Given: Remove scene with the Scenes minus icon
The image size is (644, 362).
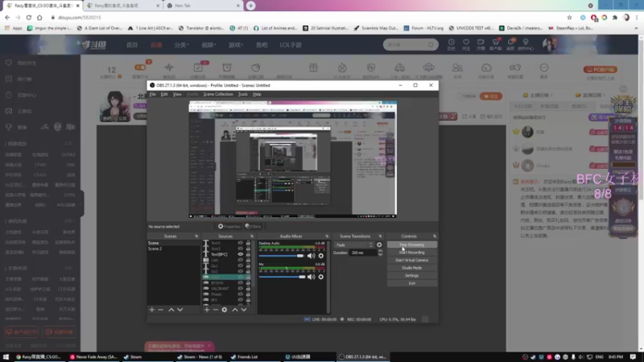Looking at the screenshot, I should 160,310.
